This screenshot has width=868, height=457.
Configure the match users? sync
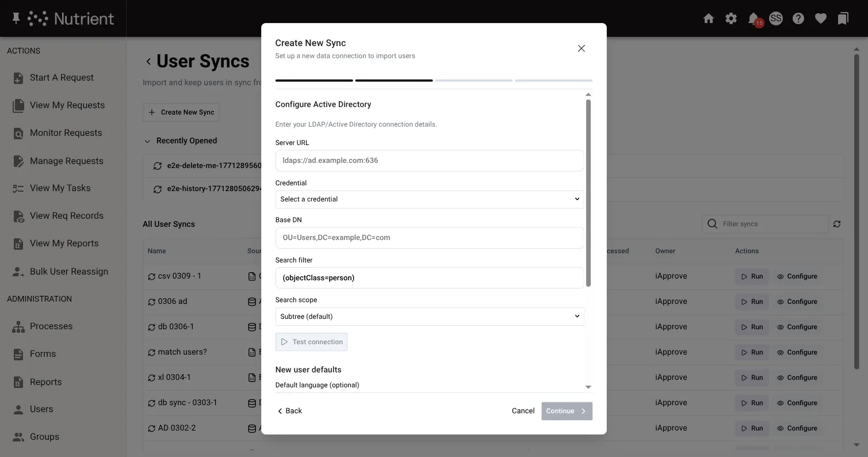(x=797, y=352)
